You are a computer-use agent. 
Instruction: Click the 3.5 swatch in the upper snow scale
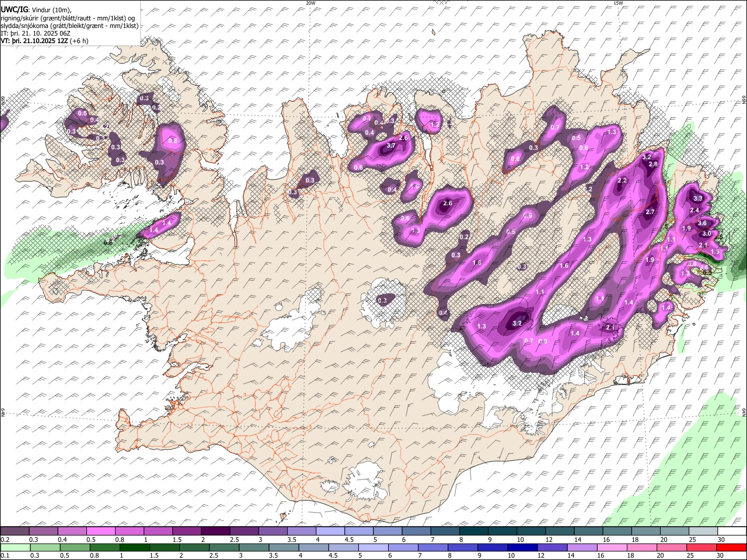[x=301, y=531]
